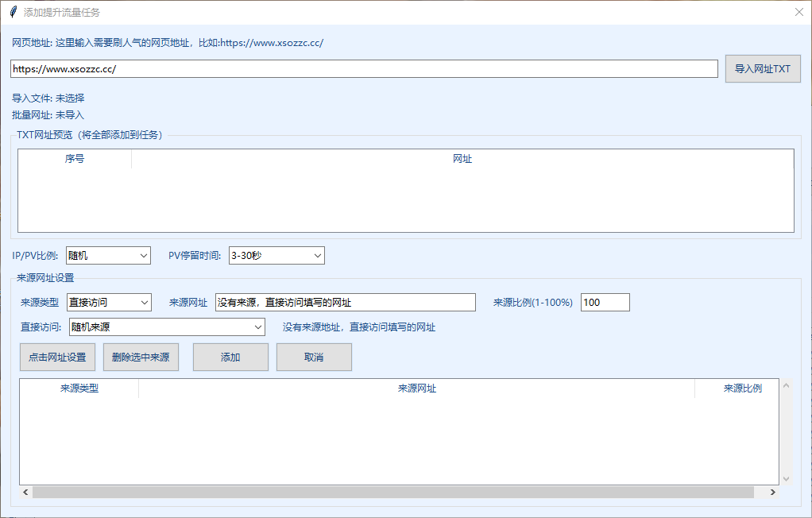Click the feather icon in title bar
The image size is (812, 518).
pyautogui.click(x=13, y=12)
